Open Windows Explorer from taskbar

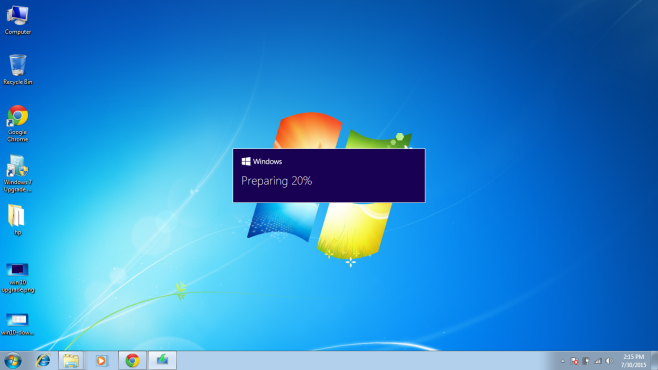click(x=71, y=360)
